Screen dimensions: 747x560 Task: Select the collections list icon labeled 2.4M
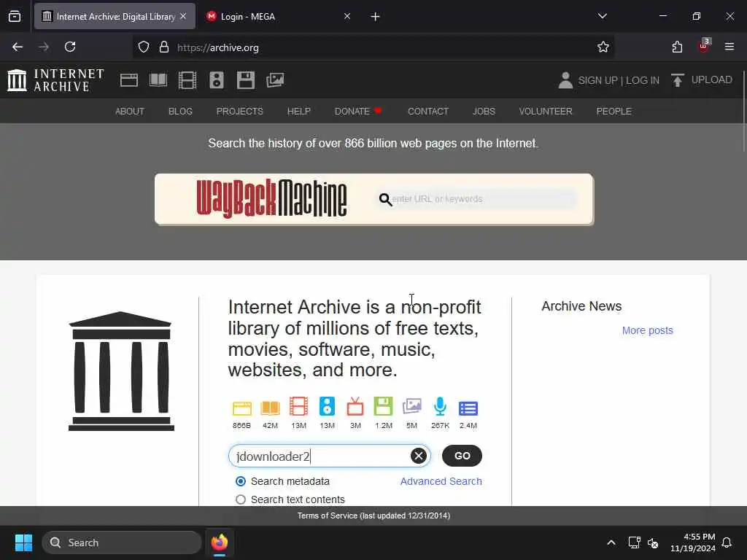[x=468, y=408]
